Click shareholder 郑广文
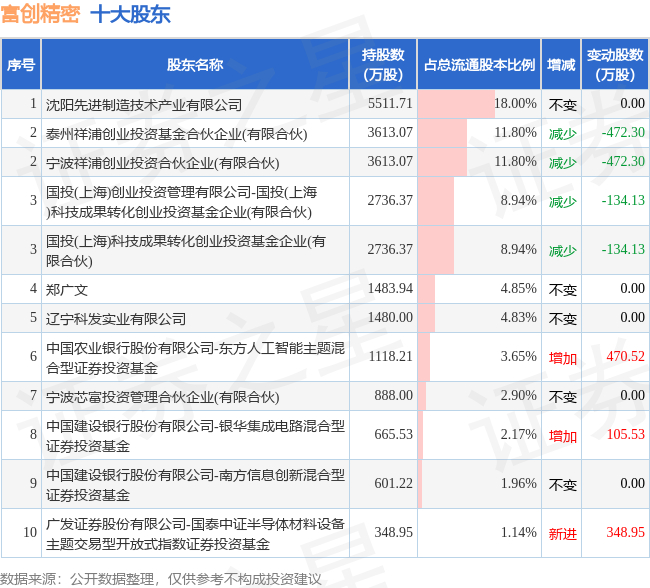This screenshot has height=588, width=650. 67,289
